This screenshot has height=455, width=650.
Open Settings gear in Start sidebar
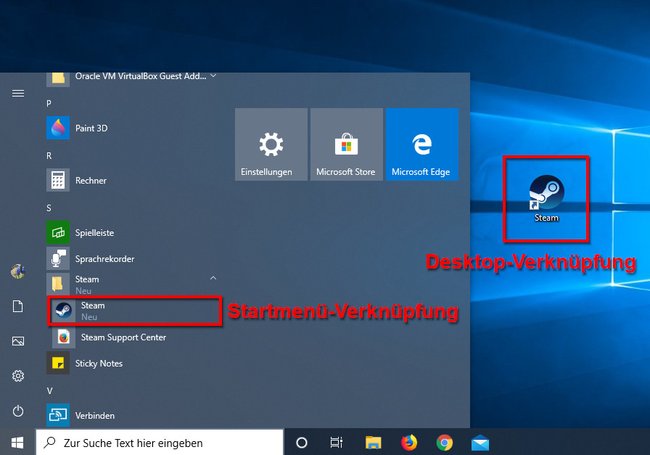point(18,376)
